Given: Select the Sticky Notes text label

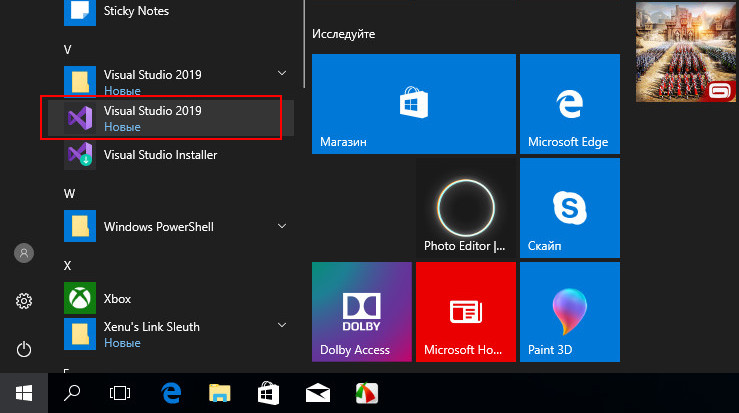Looking at the screenshot, I should click(136, 11).
